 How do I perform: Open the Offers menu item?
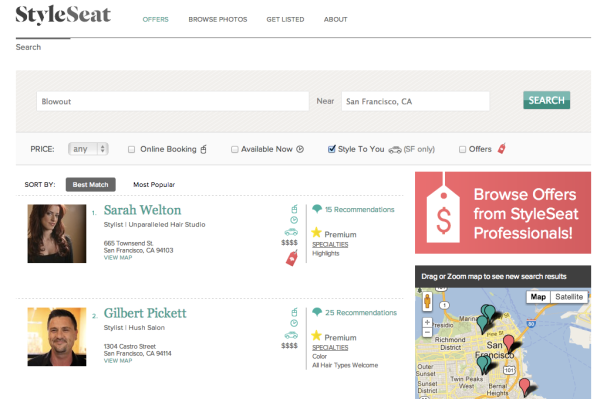tap(155, 19)
